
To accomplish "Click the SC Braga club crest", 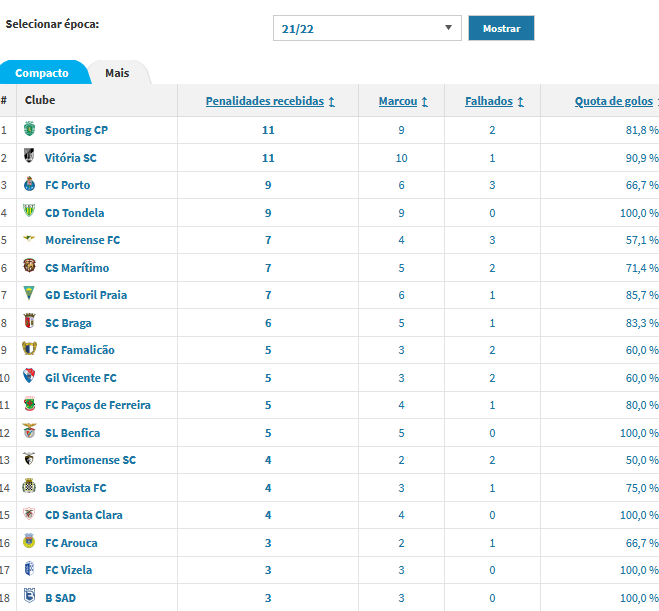I will click(x=29, y=321).
